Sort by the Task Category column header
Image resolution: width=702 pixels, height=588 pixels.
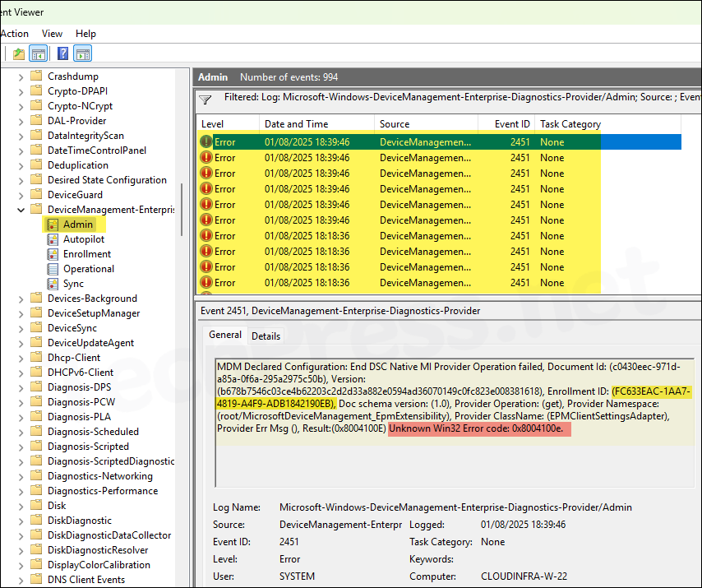tap(607, 124)
